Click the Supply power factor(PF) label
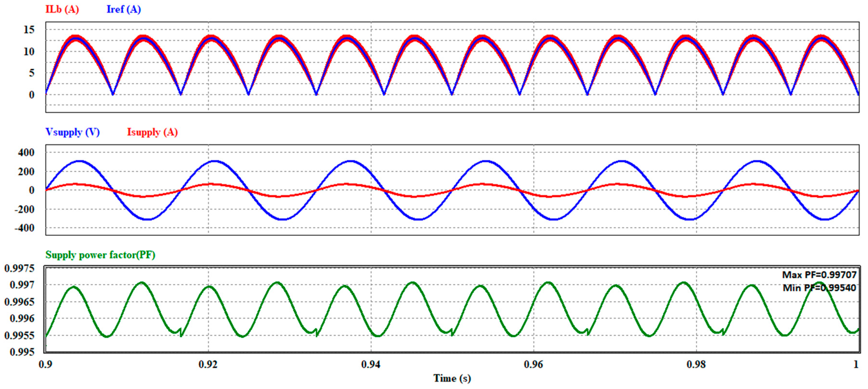Image resolution: width=868 pixels, height=389 pixels. [x=101, y=255]
